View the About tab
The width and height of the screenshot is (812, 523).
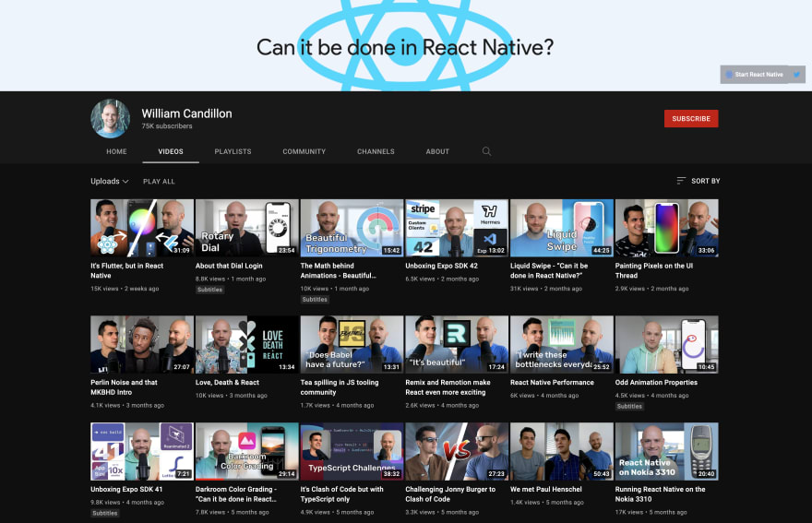point(437,151)
